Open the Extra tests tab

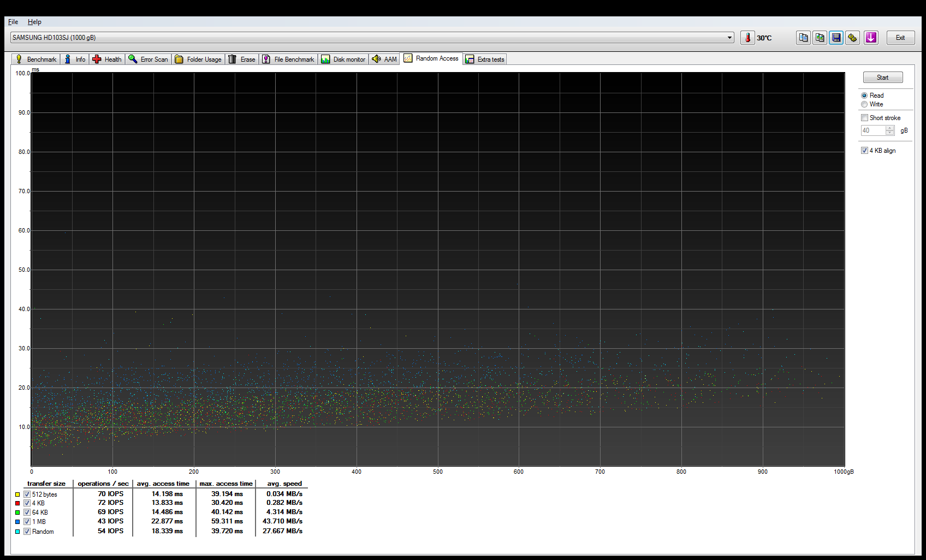(485, 59)
